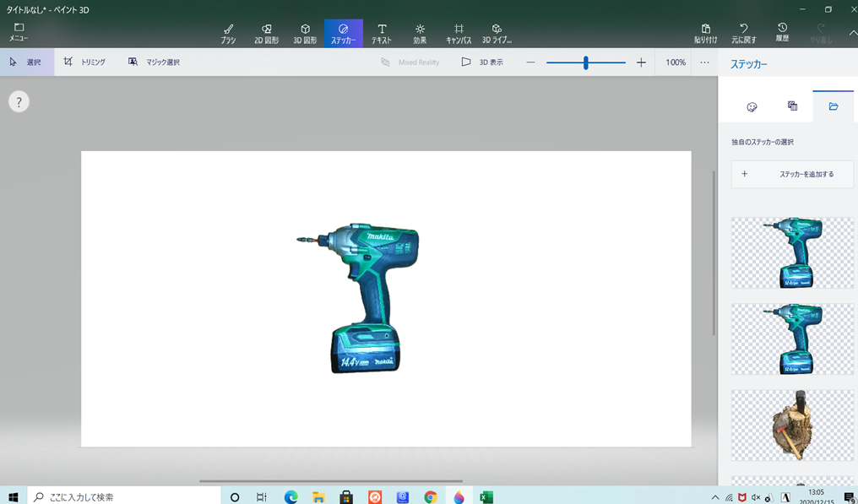Click the 貼り付け (Paste) icon
The image size is (858, 504).
point(706,33)
